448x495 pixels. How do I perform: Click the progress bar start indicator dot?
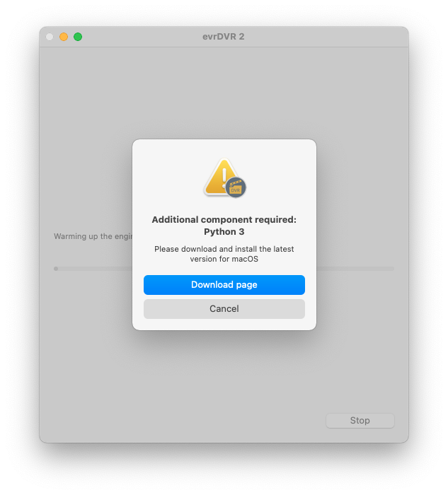tap(56, 269)
